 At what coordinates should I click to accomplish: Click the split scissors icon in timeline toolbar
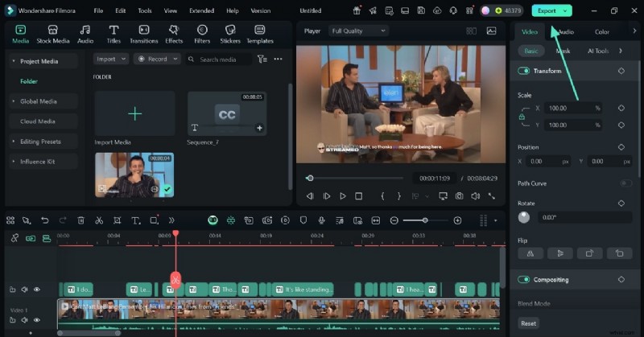click(x=99, y=220)
